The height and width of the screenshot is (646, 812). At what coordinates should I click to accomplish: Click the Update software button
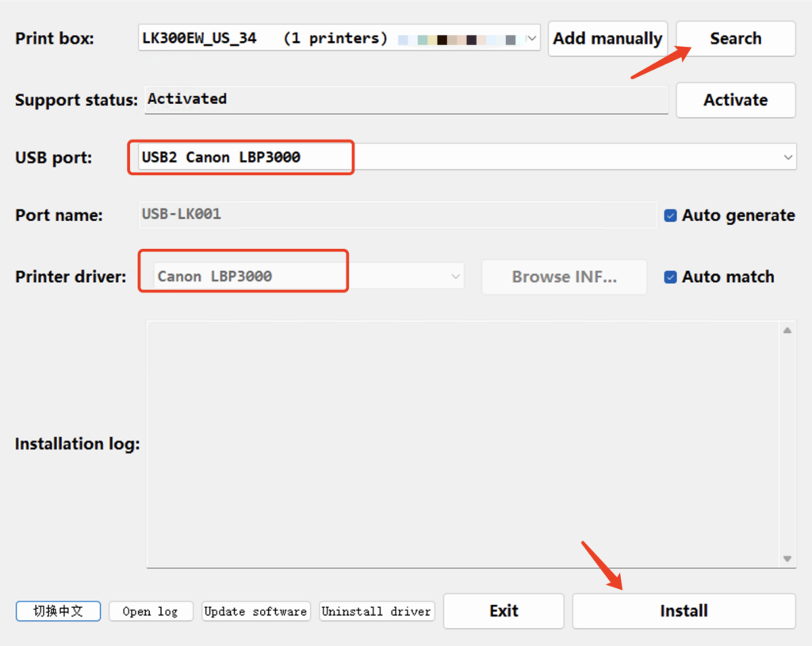click(255, 611)
